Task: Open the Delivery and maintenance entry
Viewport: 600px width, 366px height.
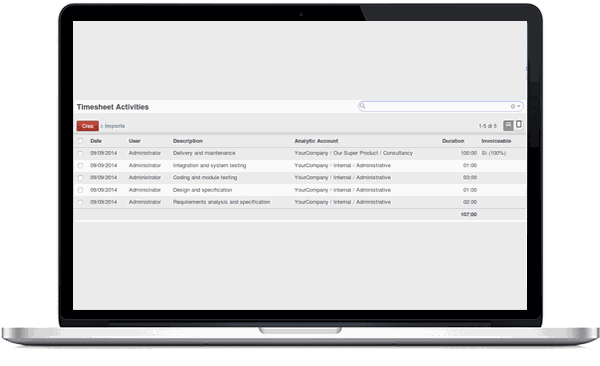Action: (204, 153)
